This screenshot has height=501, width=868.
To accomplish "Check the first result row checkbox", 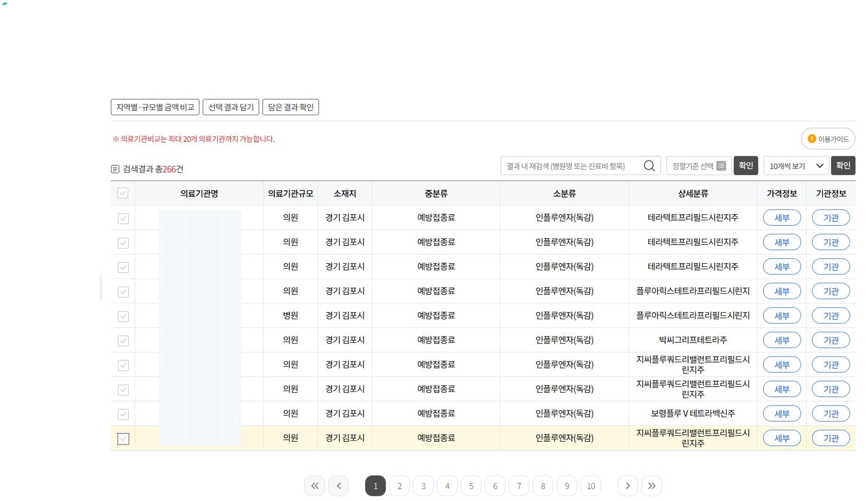I will (x=123, y=218).
